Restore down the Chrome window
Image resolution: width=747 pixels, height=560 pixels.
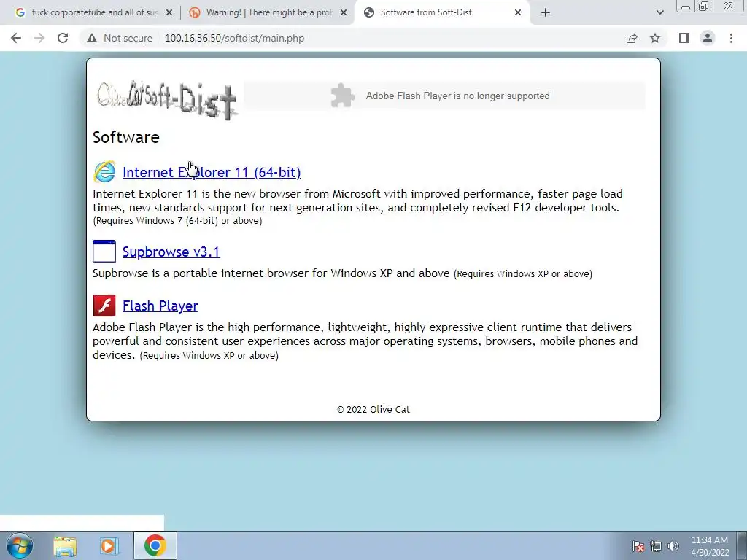703,6
